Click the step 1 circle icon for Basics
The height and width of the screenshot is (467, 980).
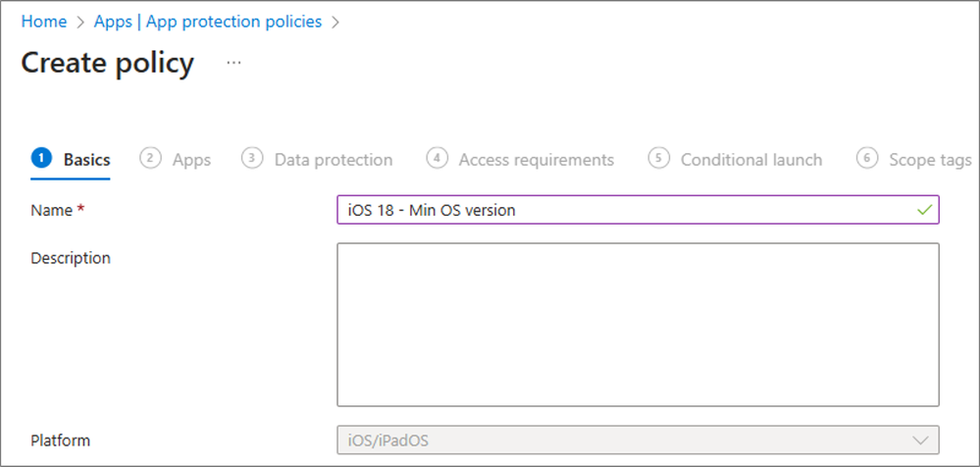(41, 159)
